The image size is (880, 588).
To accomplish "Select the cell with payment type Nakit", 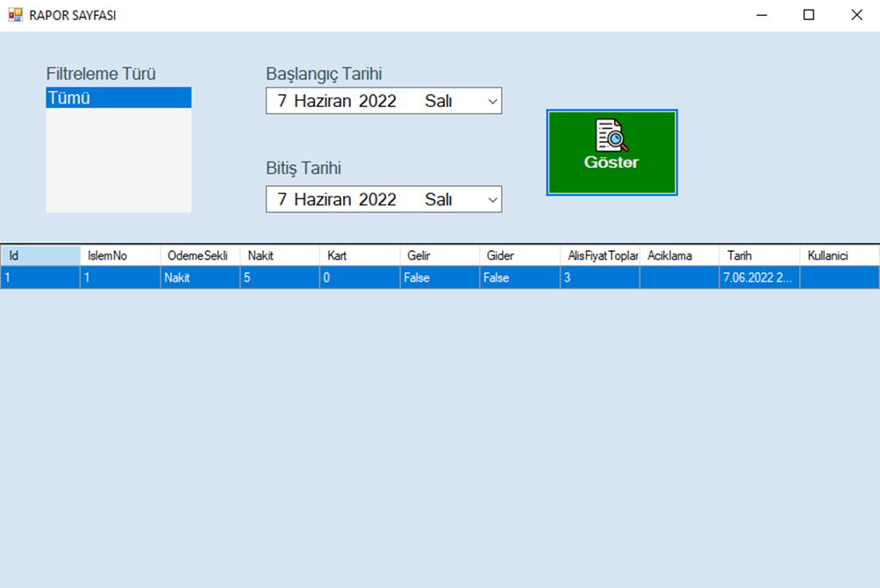I will click(x=200, y=277).
